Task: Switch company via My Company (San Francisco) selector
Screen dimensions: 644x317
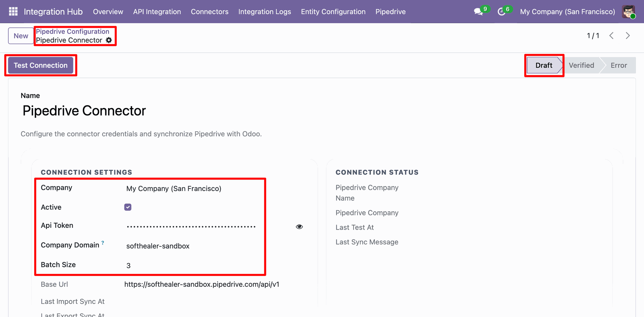Action: pos(568,11)
